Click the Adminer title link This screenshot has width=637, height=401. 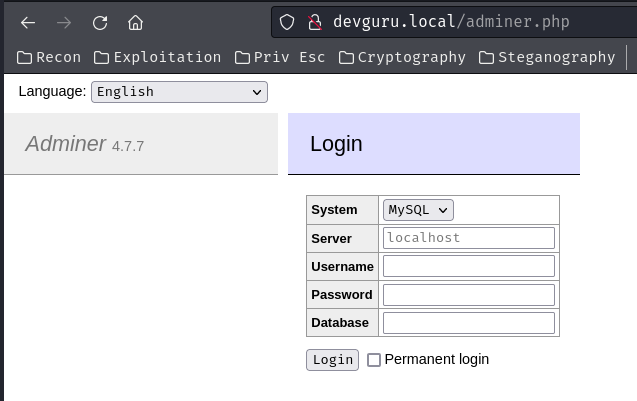pyautogui.click(x=65, y=144)
